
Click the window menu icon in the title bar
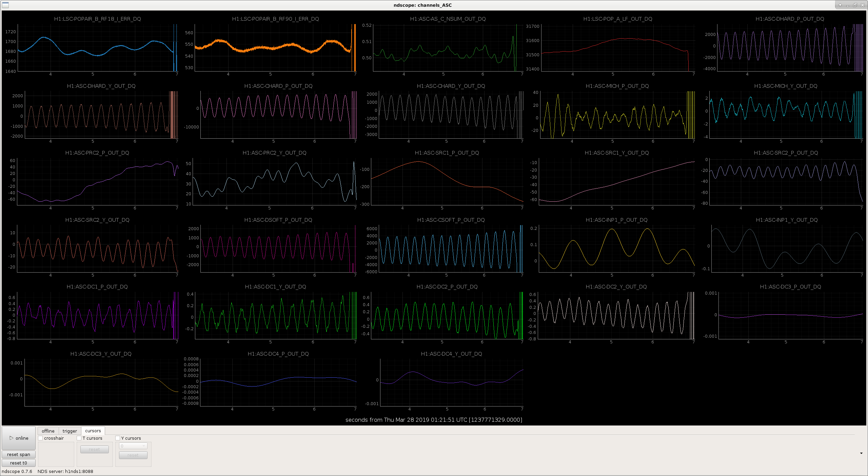click(x=5, y=5)
